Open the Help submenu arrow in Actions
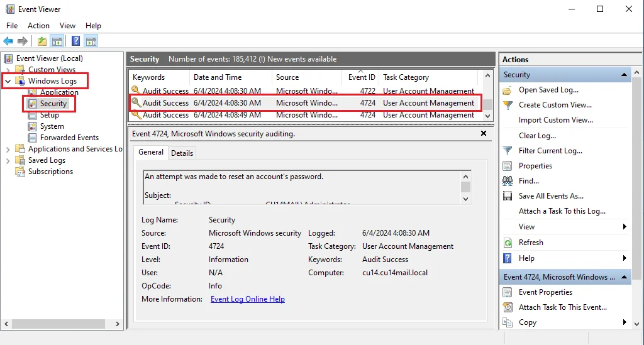The width and height of the screenshot is (644, 345). (625, 258)
